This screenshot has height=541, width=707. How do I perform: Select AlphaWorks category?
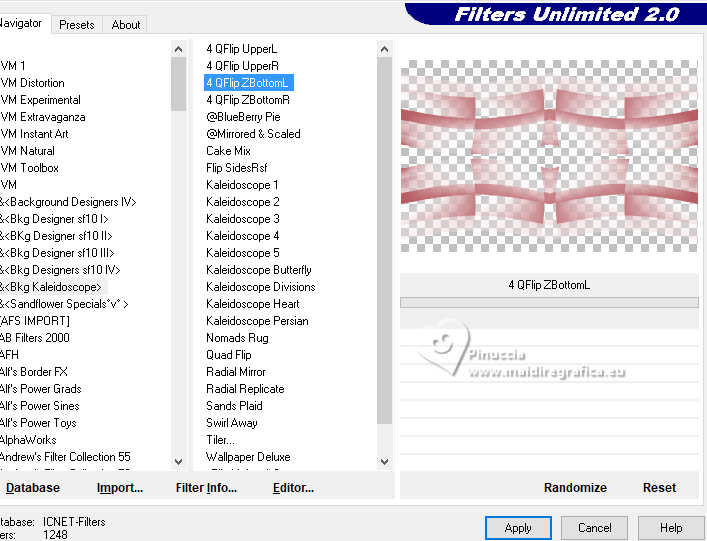click(x=28, y=440)
